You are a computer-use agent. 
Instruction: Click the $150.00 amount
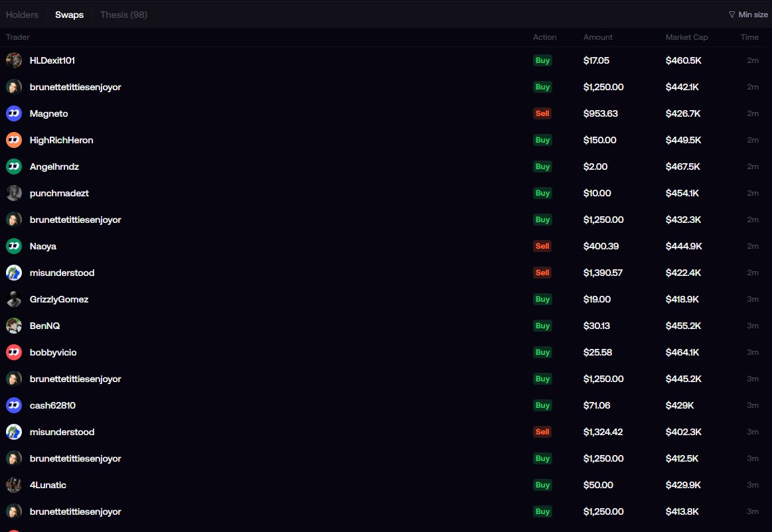(599, 140)
